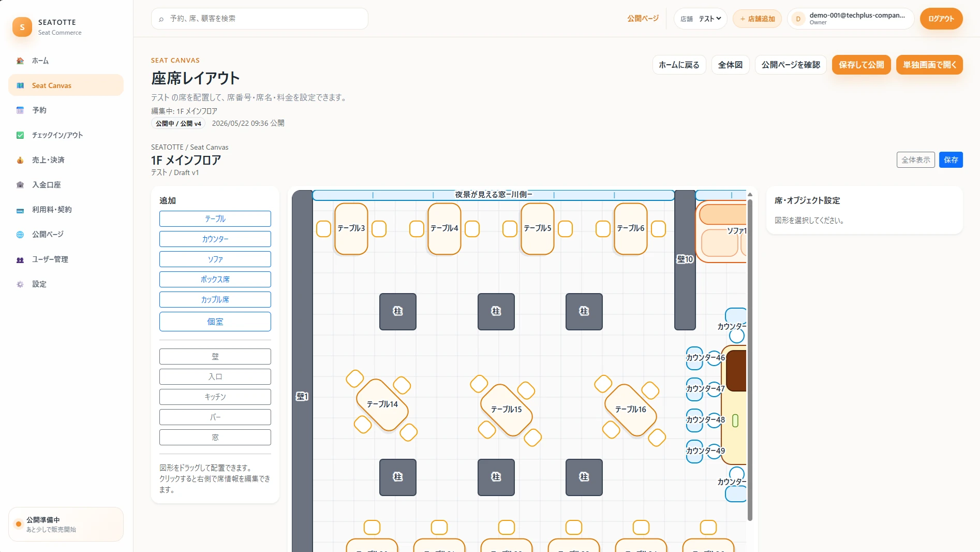Select the 夜景が見える窓 window object
Viewport: 980px width, 552px height.
494,195
